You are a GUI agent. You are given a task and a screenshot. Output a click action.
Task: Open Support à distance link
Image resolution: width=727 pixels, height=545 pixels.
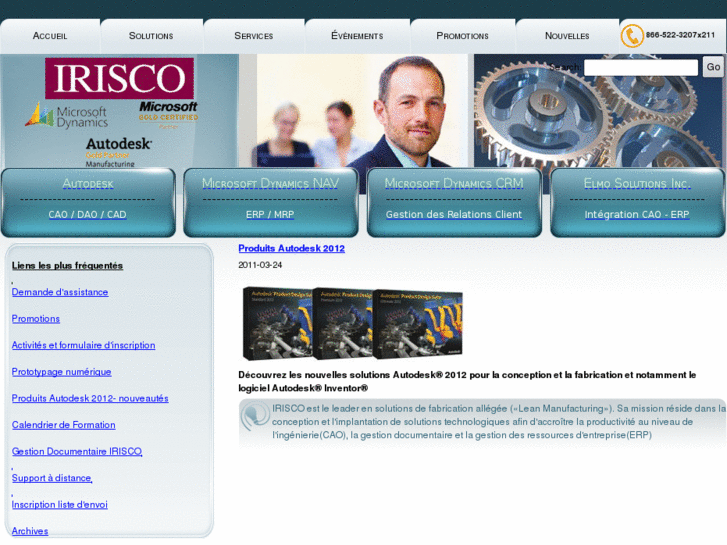[x=52, y=478]
